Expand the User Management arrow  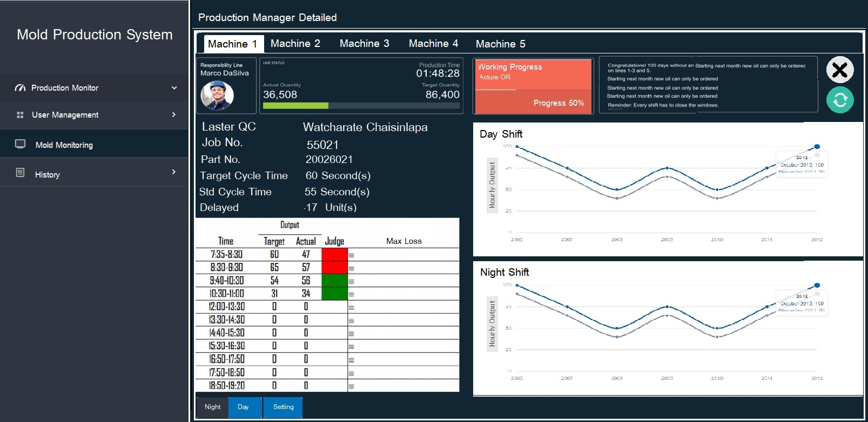(x=173, y=114)
